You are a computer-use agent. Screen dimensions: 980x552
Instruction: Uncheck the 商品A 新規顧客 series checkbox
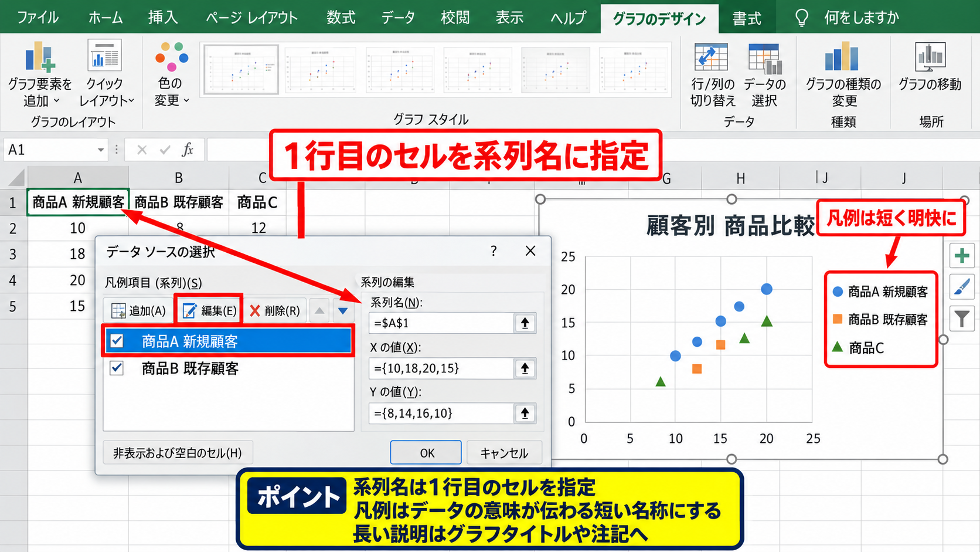[117, 341]
